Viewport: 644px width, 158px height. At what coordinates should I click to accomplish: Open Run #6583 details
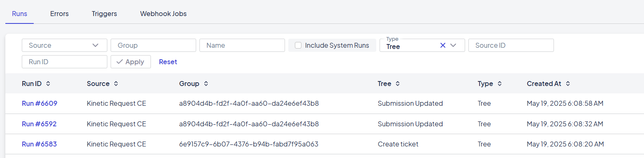click(39, 144)
